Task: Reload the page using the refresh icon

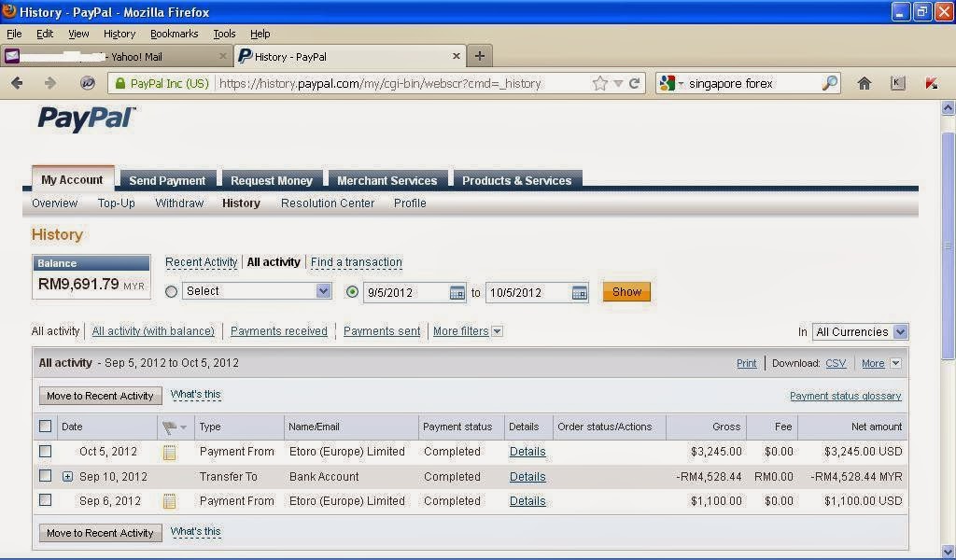Action: (635, 83)
